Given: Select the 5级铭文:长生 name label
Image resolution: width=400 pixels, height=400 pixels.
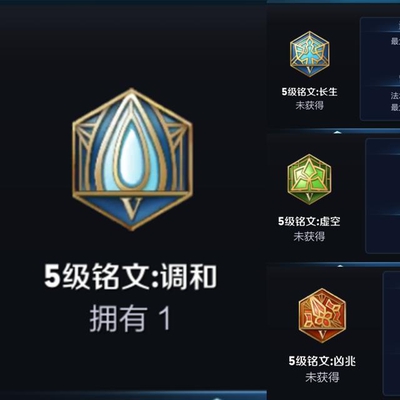Looking at the screenshot, I should [x=309, y=92].
